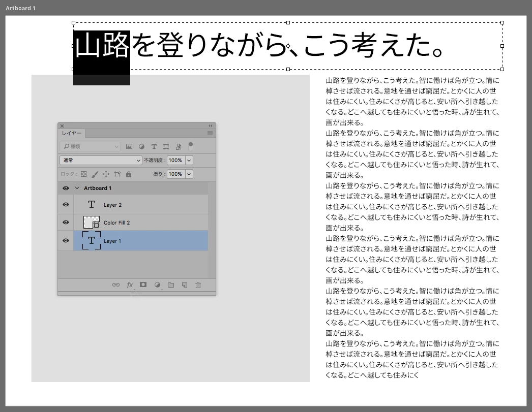Create new fill or adjustment layer
The width and height of the screenshot is (532, 412).
157,285
